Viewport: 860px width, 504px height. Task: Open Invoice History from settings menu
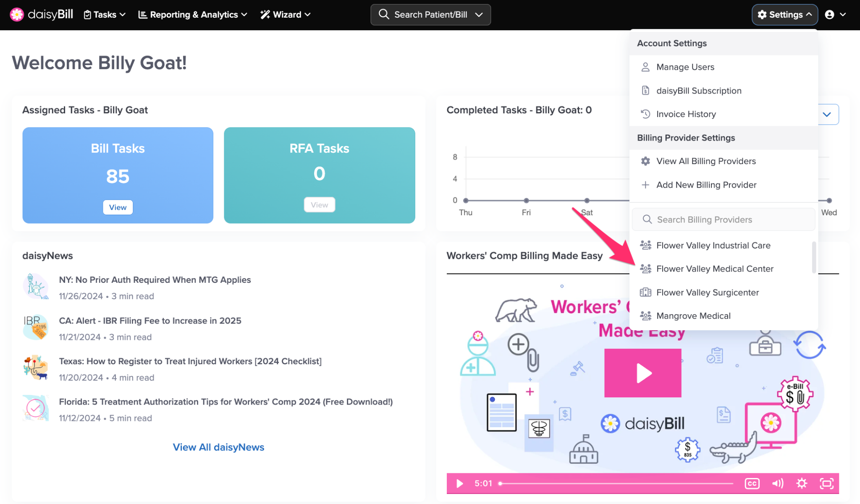point(686,114)
